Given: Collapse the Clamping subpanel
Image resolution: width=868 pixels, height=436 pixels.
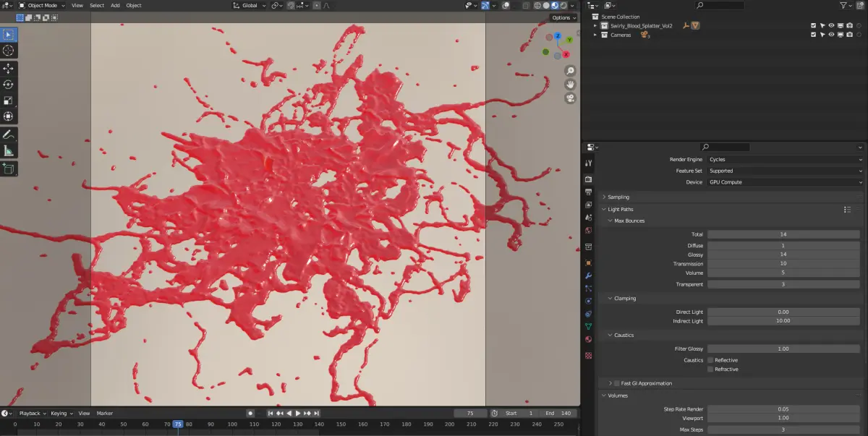Looking at the screenshot, I should [x=624, y=298].
